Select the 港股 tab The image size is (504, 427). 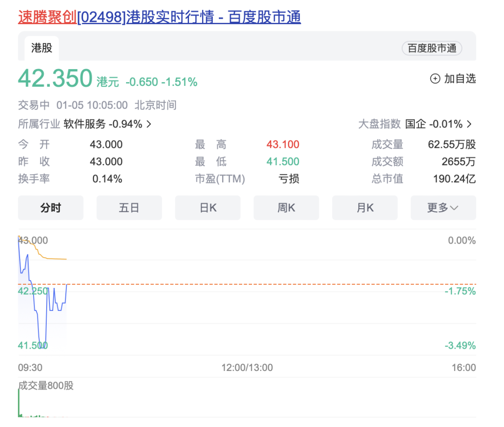click(x=42, y=48)
